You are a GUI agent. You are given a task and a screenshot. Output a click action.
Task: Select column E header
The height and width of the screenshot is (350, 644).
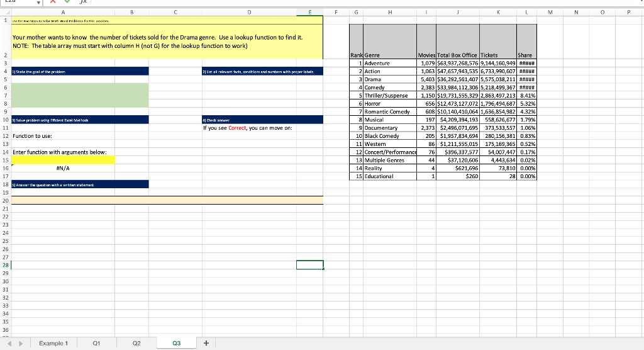coord(309,13)
